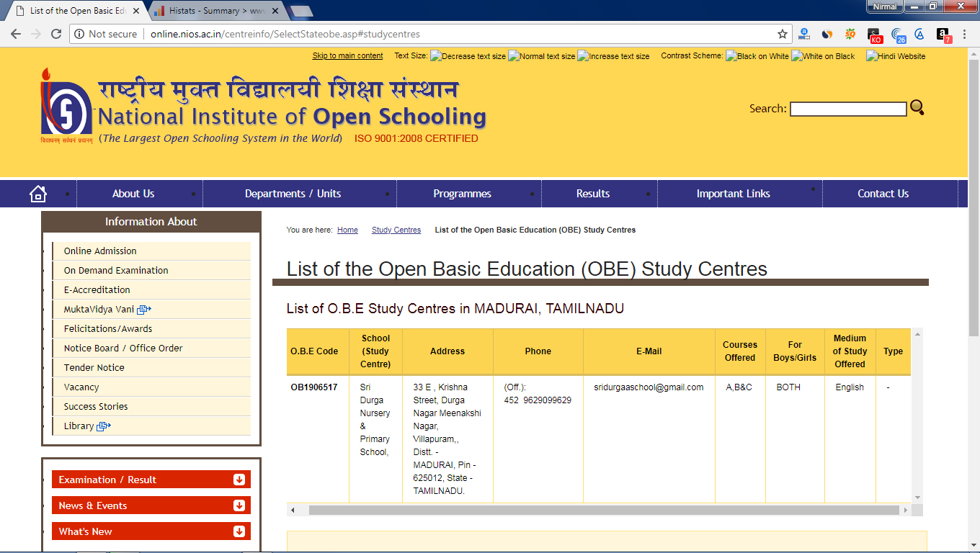Open the Online Admission sidebar link
Viewport: 980px width, 553px height.
click(x=100, y=251)
